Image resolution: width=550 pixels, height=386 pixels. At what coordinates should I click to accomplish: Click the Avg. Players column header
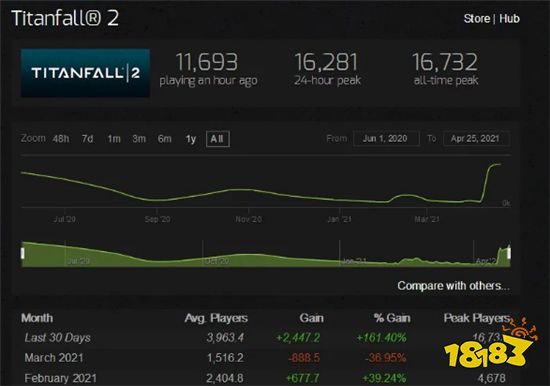216,318
